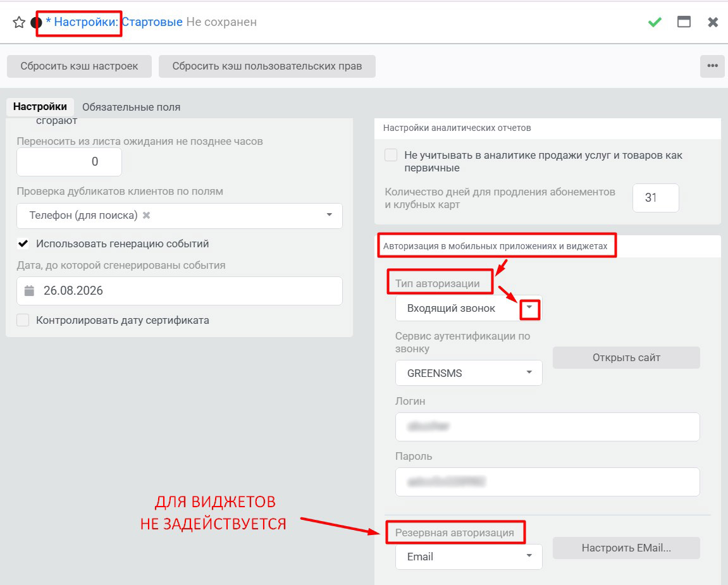Click the green checkmark save icon

pos(655,22)
